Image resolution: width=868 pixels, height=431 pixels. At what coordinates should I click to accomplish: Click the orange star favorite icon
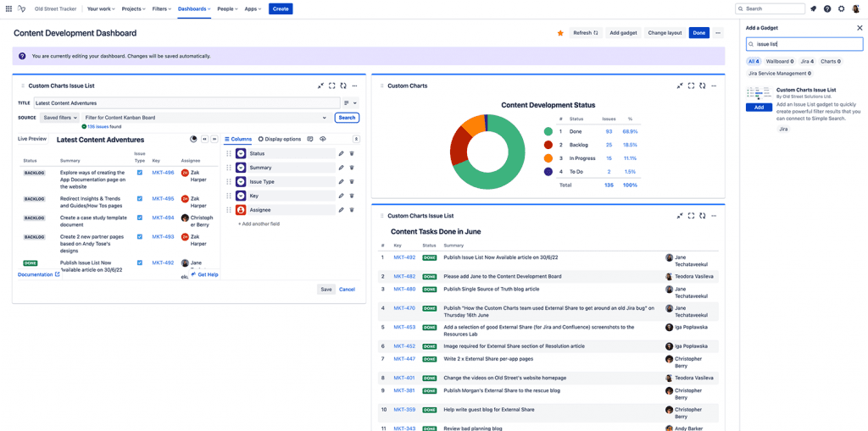pyautogui.click(x=559, y=33)
